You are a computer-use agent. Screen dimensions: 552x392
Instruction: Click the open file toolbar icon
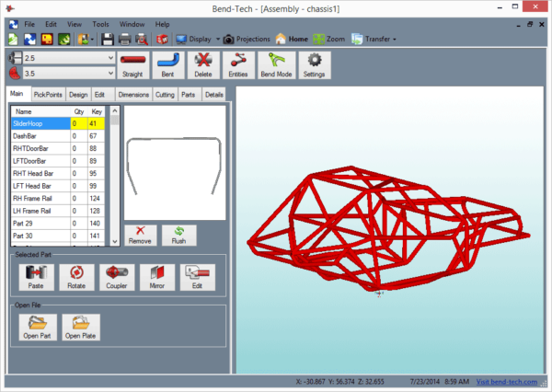(84, 39)
